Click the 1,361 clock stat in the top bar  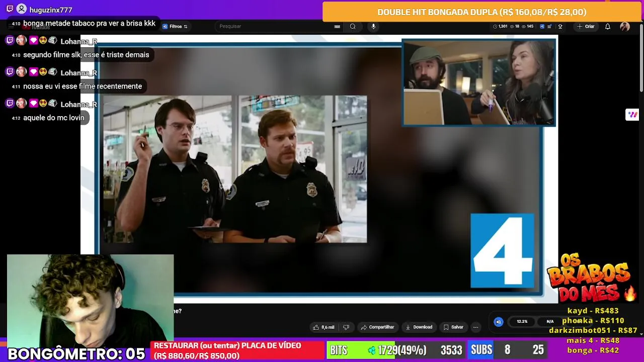(x=500, y=27)
